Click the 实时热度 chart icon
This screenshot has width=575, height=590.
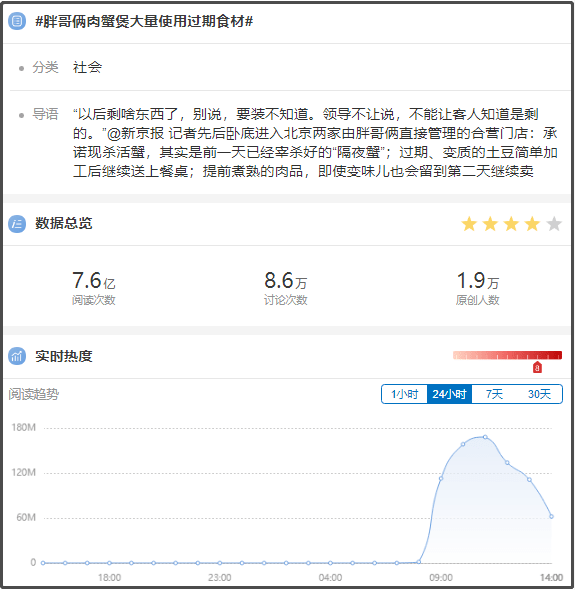(x=17, y=356)
